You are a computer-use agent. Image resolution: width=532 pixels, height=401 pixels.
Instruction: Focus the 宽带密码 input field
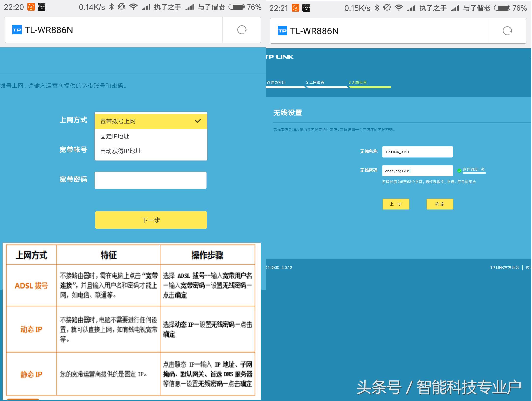(x=150, y=180)
